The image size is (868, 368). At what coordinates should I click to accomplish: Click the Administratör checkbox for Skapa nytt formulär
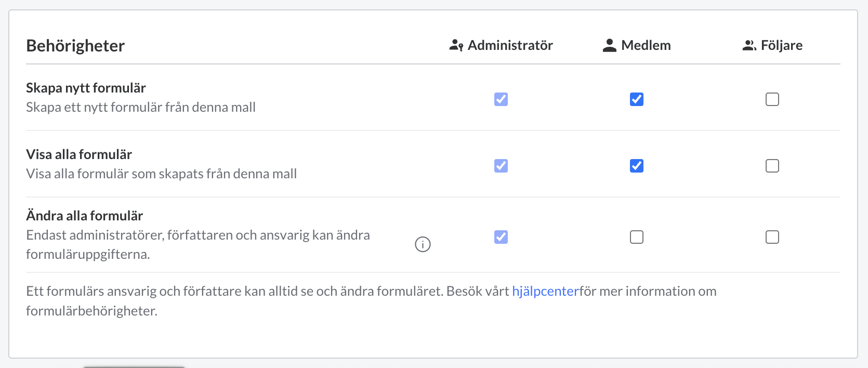tap(501, 99)
